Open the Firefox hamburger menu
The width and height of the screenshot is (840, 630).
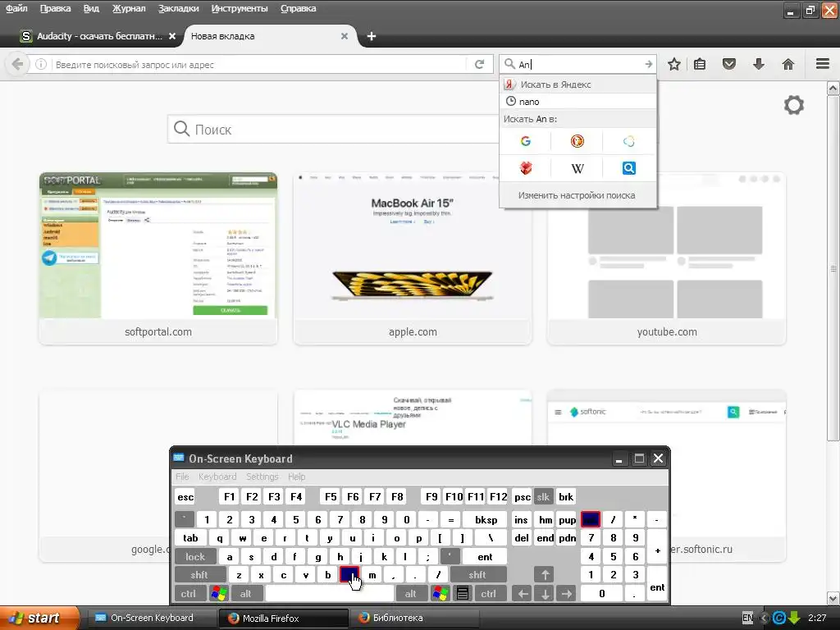(x=823, y=64)
